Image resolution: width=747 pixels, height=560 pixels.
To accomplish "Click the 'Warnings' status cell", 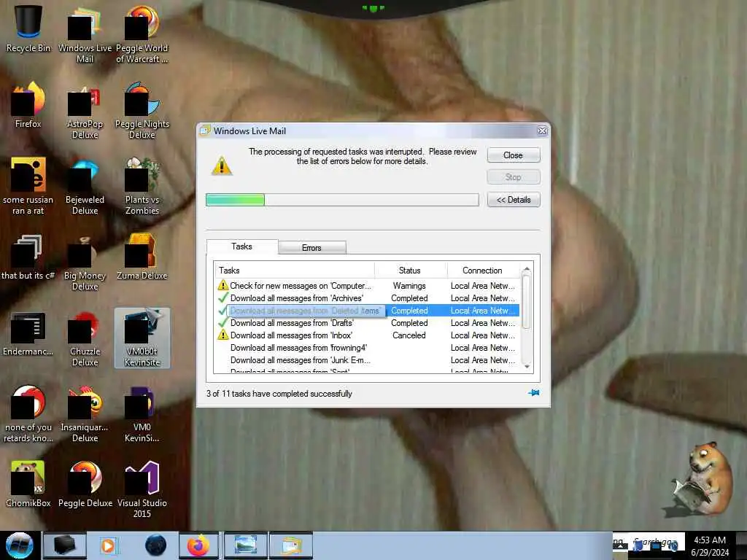I will click(410, 286).
